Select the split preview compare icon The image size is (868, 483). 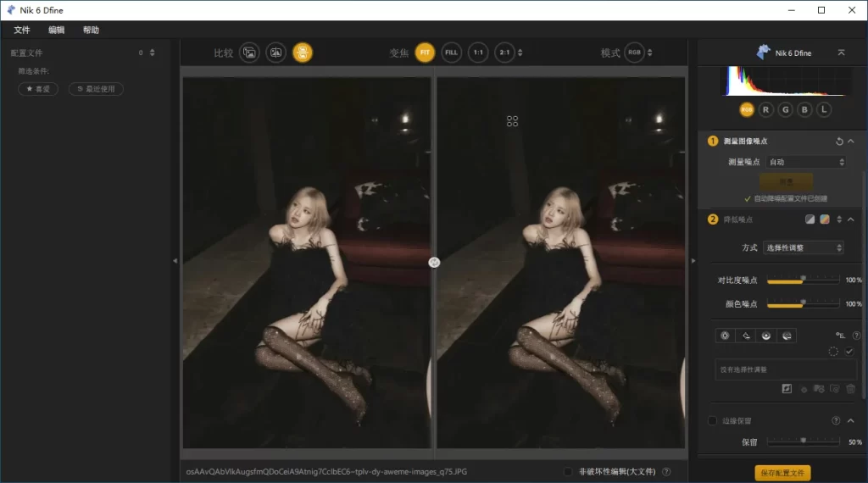(x=275, y=53)
